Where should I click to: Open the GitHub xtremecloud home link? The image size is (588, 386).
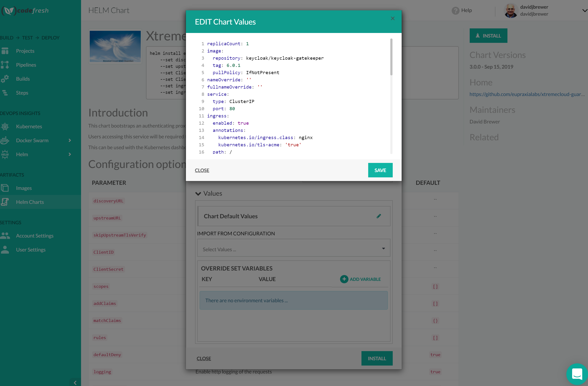point(527,94)
